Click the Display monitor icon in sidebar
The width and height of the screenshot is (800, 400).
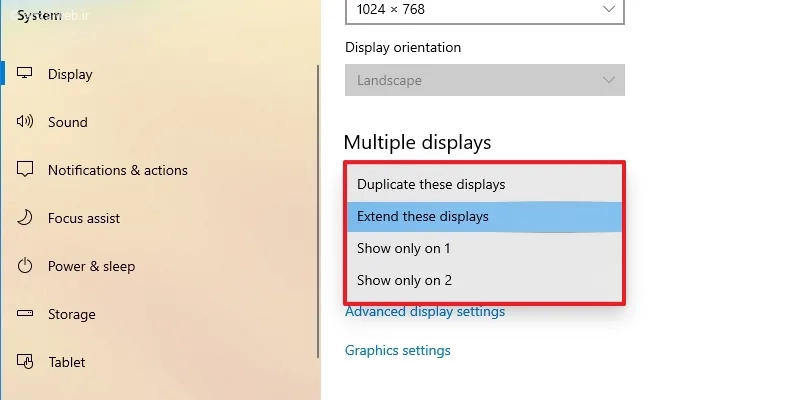[26, 74]
